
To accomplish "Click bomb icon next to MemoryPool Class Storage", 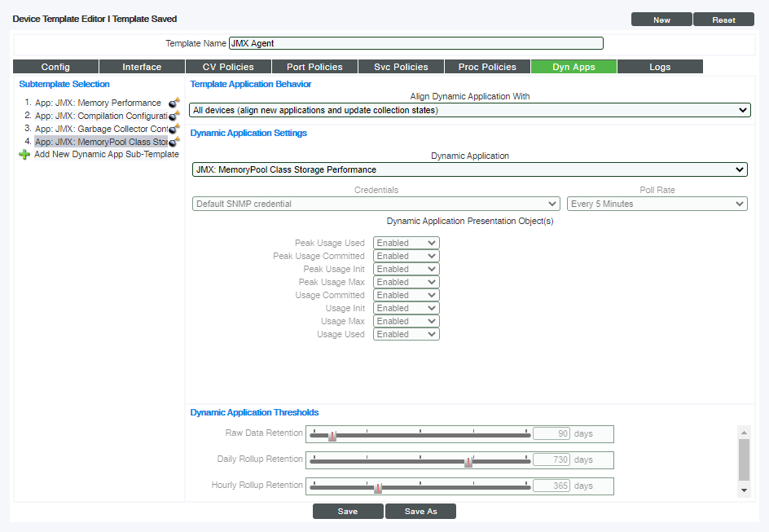I will coord(174,143).
